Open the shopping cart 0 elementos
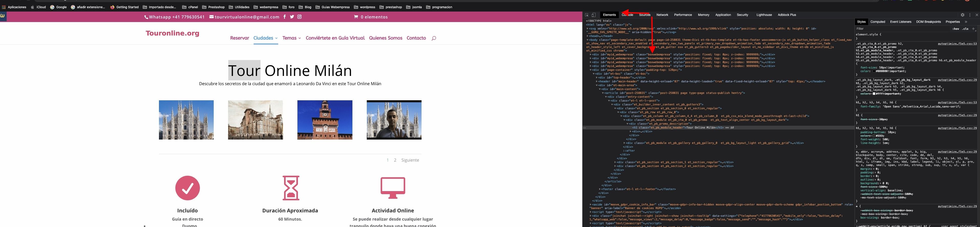 click(x=371, y=17)
